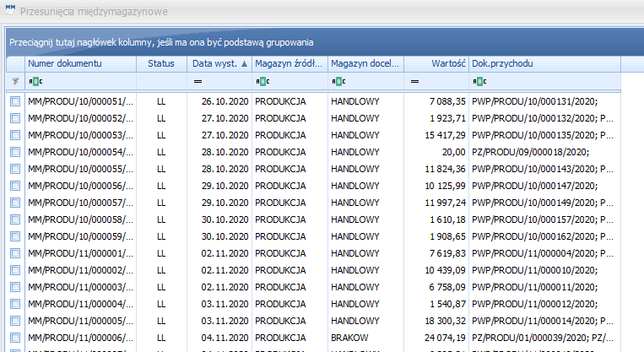Click Magazyn źródł... column header
Screen dimensions: 644x352
pos(290,63)
